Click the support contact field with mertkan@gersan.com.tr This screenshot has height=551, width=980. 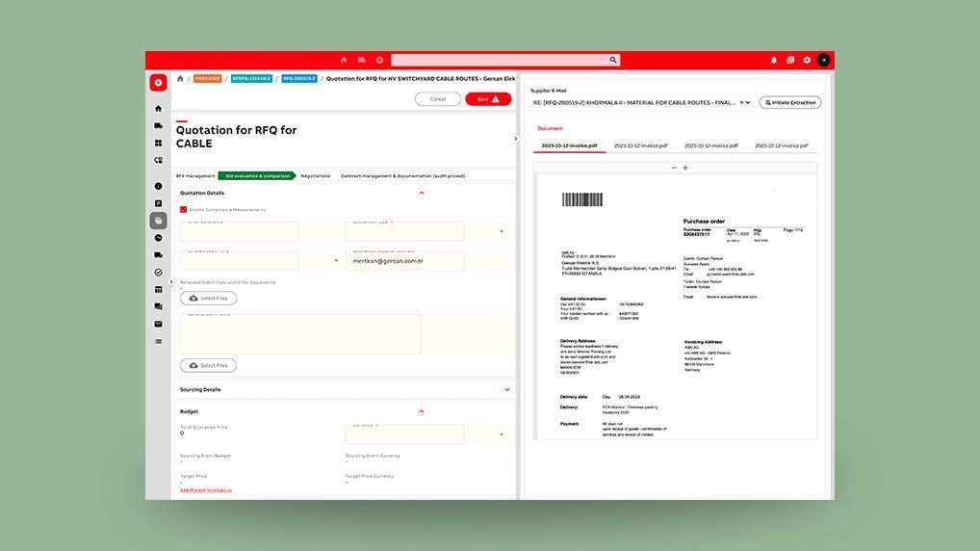click(404, 261)
